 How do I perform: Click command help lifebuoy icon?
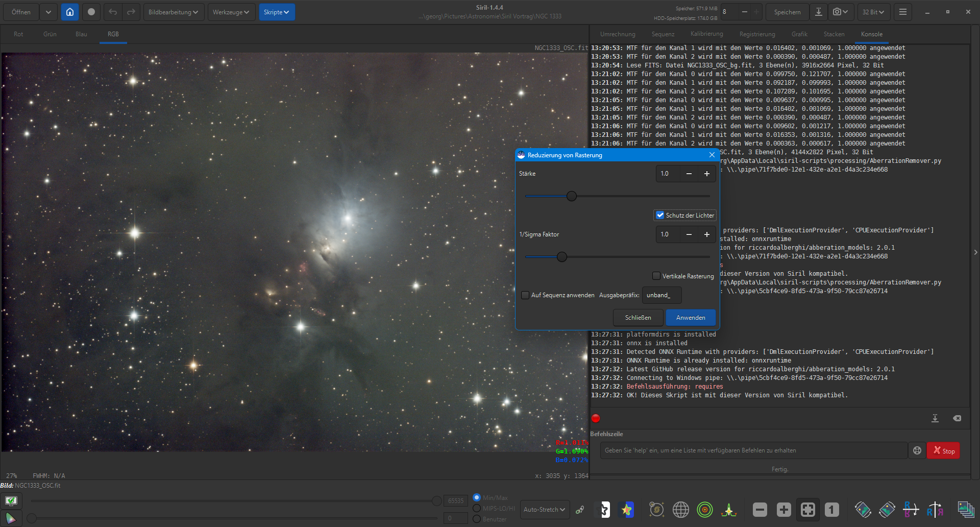917,450
